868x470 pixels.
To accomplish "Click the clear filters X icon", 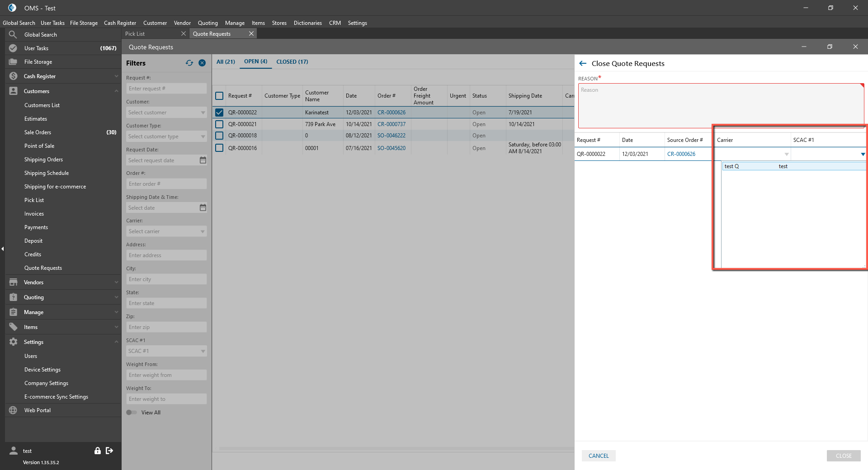I will pos(202,63).
